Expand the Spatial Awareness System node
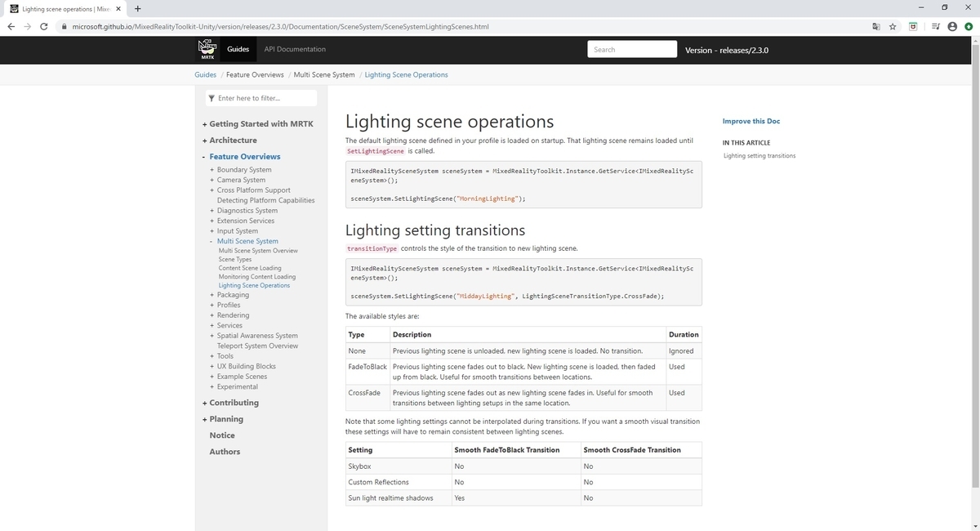This screenshot has width=980, height=531. coord(212,336)
